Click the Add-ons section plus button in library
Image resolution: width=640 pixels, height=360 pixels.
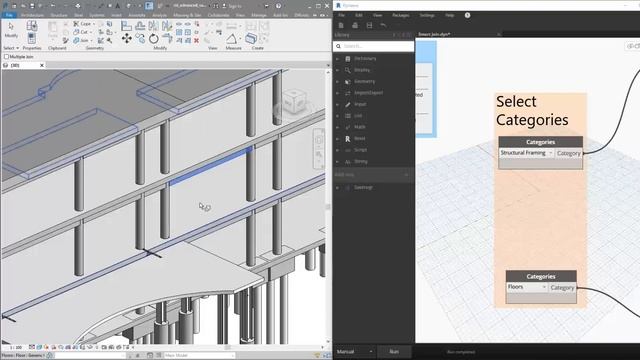406,175
